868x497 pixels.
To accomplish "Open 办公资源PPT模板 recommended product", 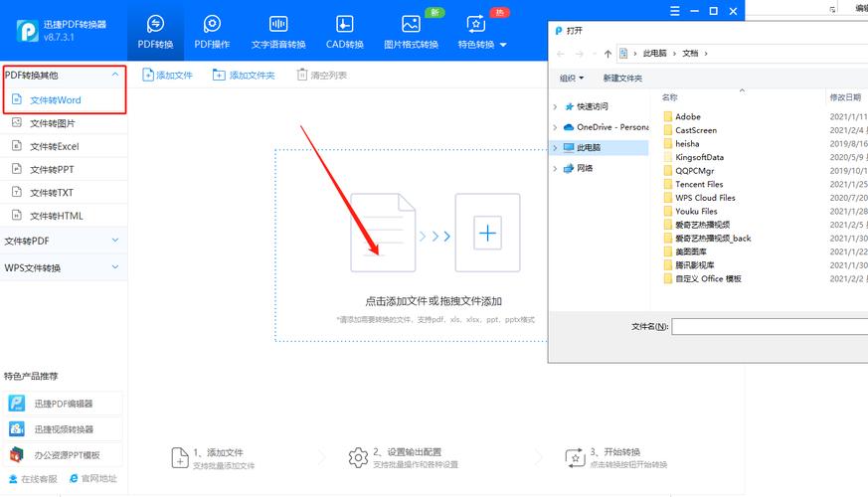I will tap(64, 455).
